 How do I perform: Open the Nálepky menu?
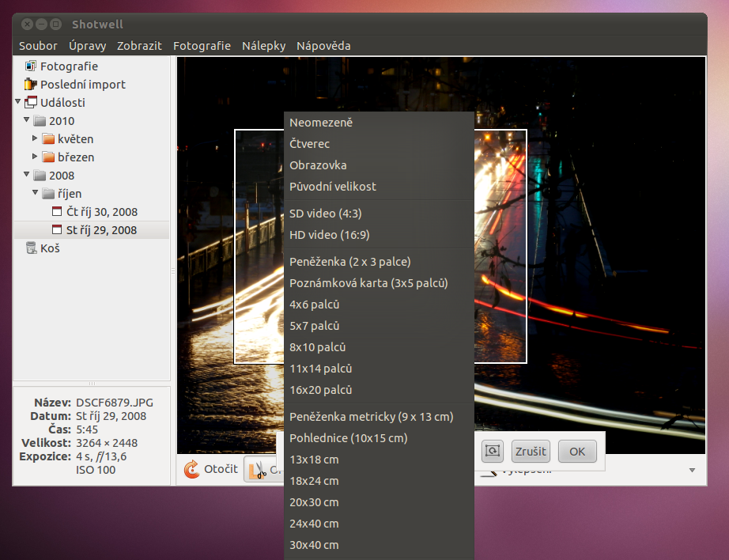pyautogui.click(x=264, y=46)
